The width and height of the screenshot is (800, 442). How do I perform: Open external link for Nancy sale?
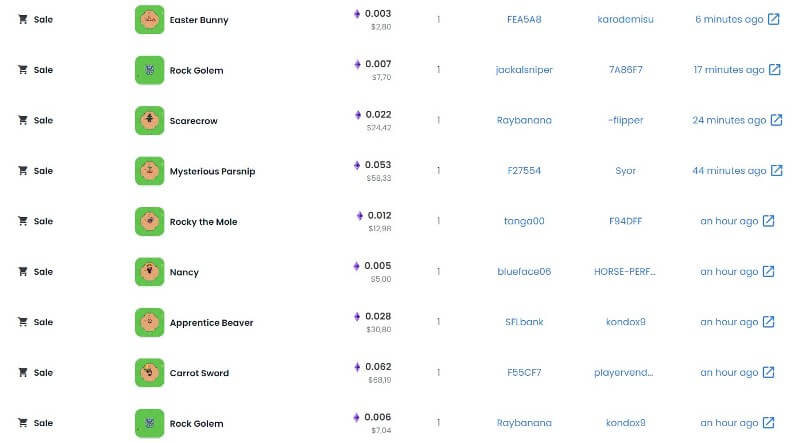pos(769,272)
